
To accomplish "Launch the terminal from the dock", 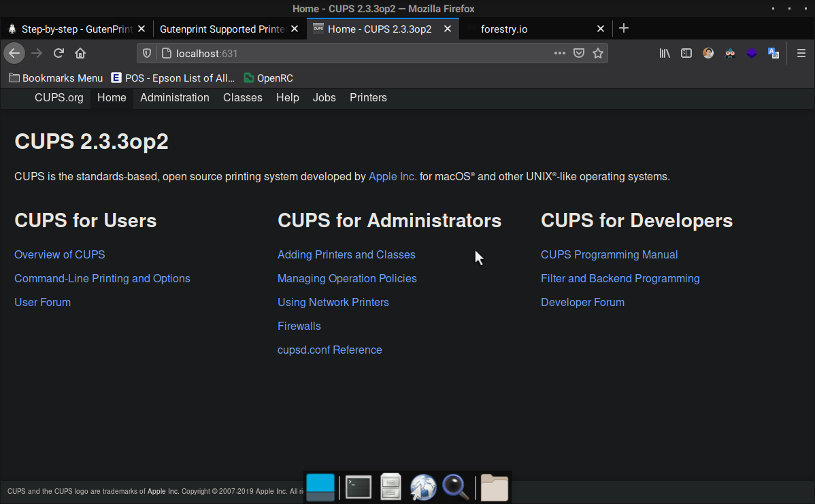I will click(358, 488).
